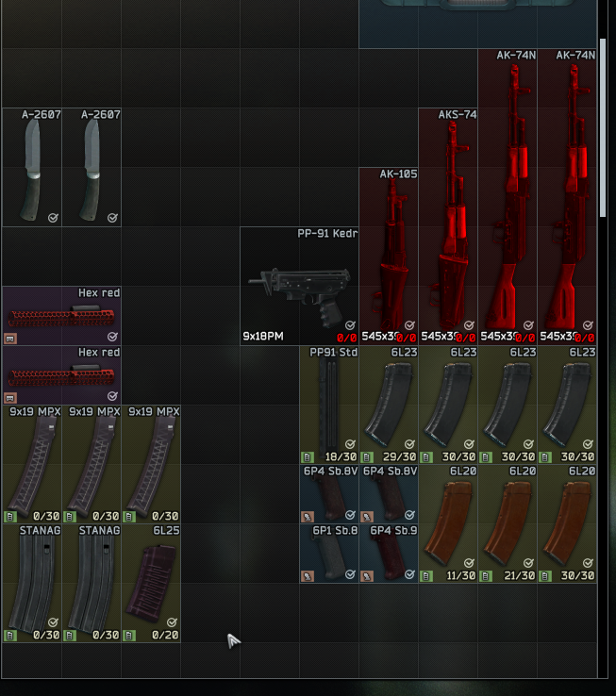This screenshot has width=616, height=696.
Task: Select the 6P4 Sb.9 pistol grip
Action: [x=389, y=554]
